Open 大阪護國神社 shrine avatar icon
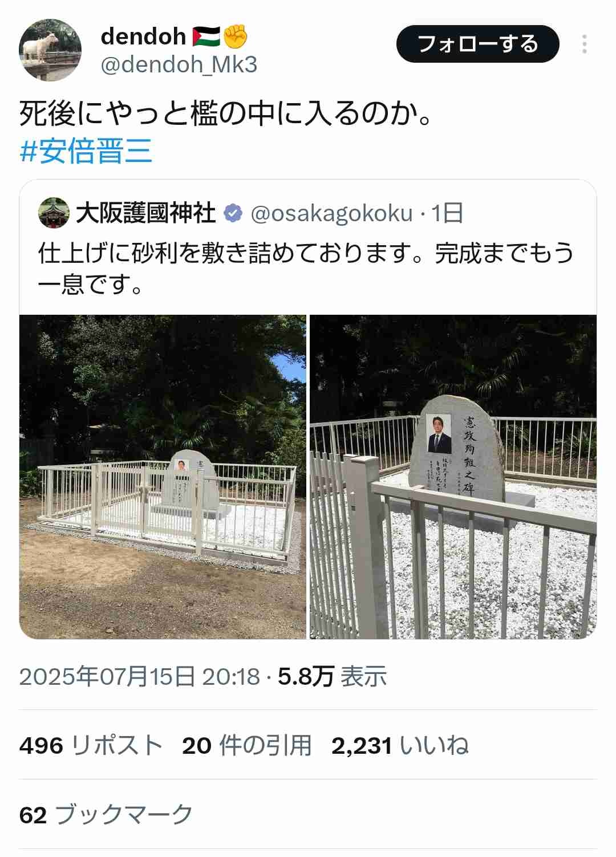The height and width of the screenshot is (857, 616). point(54,213)
